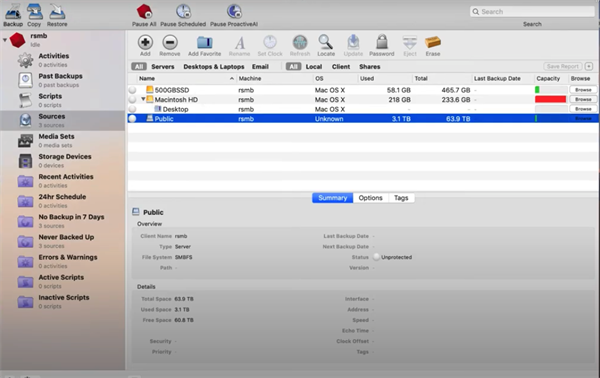Switch to the Summary tab
This screenshot has height=378, width=600.
pyautogui.click(x=333, y=198)
